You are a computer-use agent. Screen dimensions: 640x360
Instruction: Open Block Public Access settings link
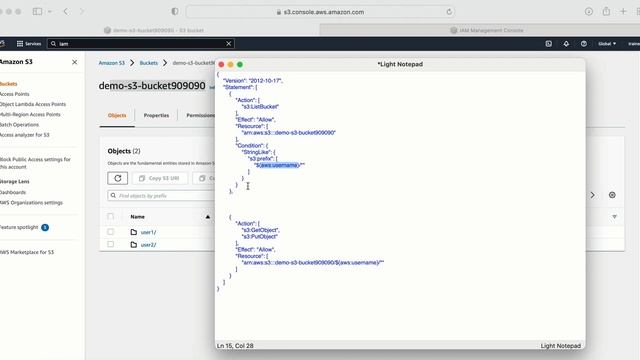click(35, 163)
